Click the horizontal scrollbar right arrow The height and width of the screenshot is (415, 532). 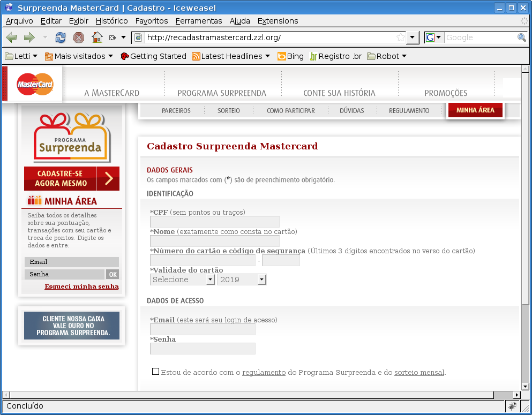point(517,395)
